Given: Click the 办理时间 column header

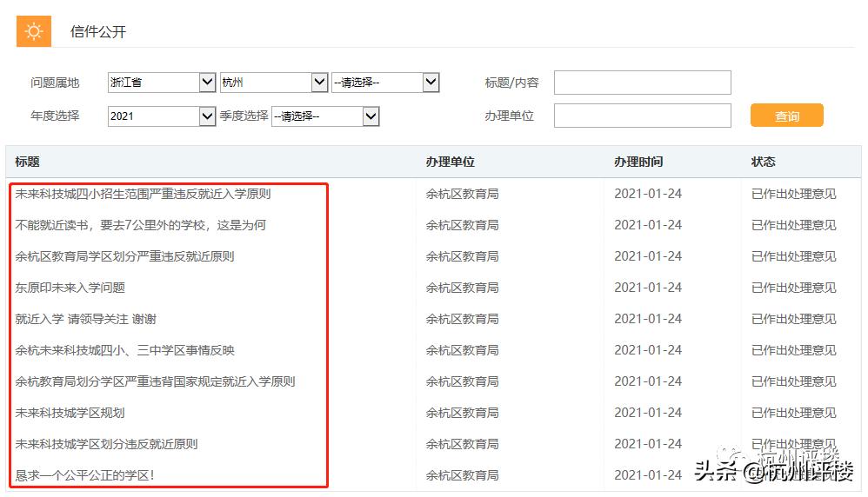Looking at the screenshot, I should tap(638, 162).
